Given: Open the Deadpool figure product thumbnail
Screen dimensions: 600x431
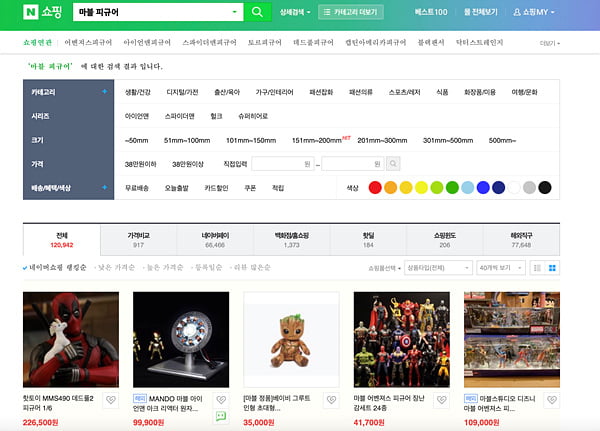Looking at the screenshot, I should click(x=71, y=340).
